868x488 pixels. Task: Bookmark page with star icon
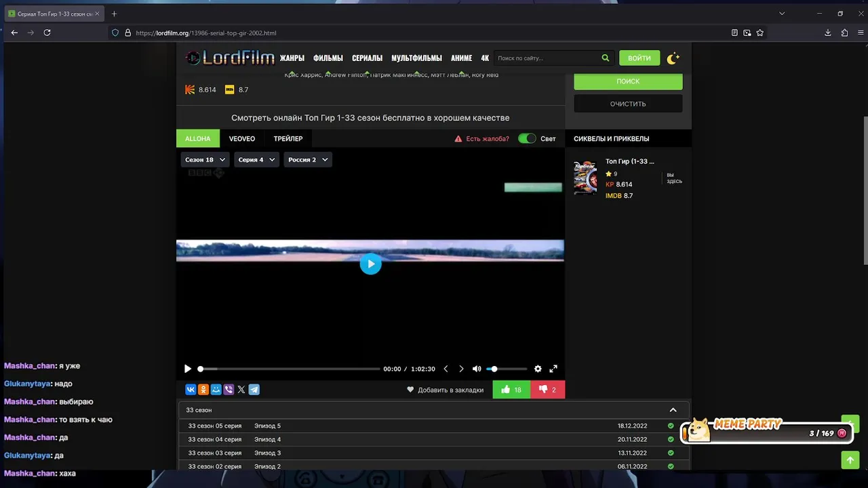coord(760,33)
